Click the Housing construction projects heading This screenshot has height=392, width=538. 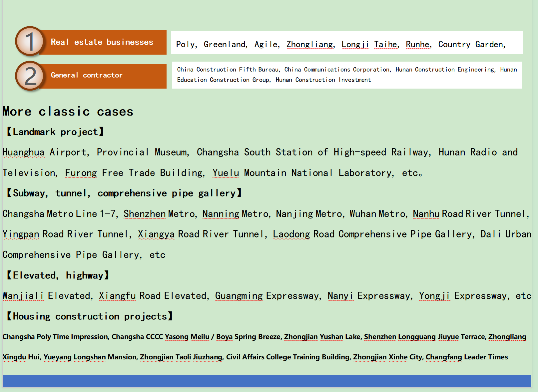tap(89, 316)
